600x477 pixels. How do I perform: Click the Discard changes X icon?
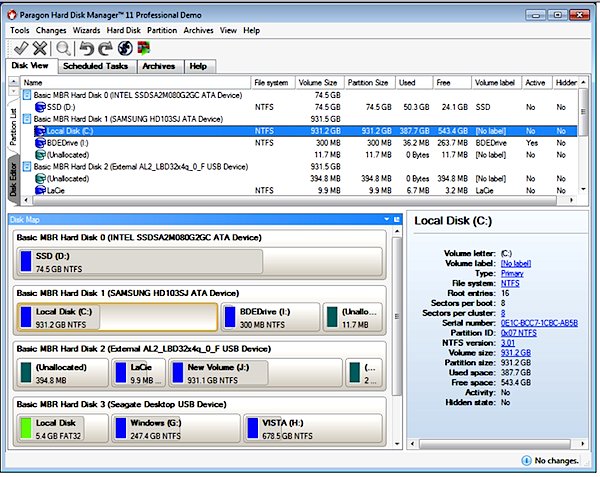(x=40, y=48)
